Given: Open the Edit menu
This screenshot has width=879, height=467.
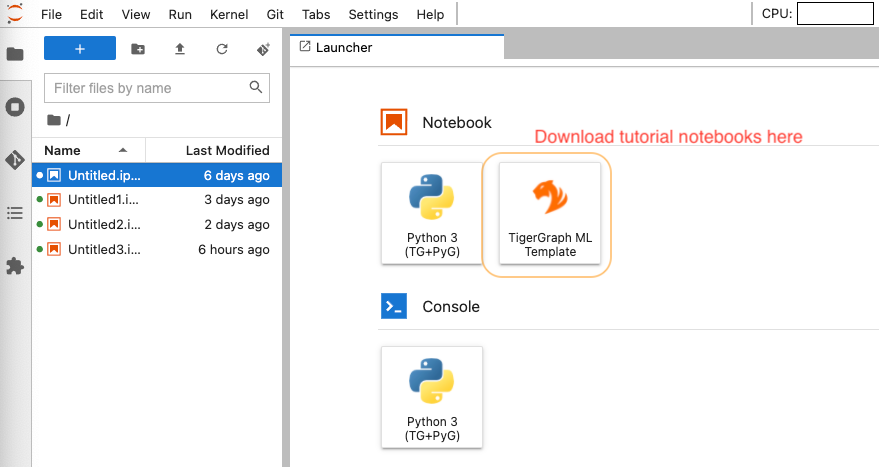Looking at the screenshot, I should tap(91, 15).
